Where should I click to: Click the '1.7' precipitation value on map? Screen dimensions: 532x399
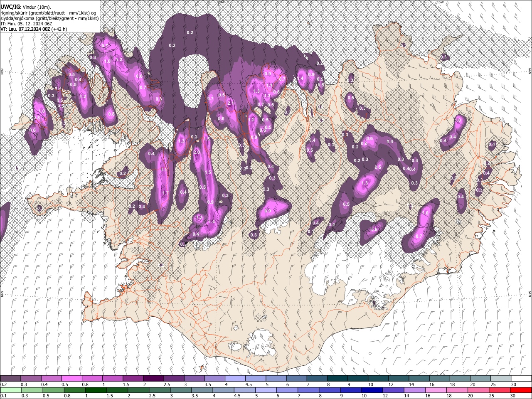tap(165, 193)
